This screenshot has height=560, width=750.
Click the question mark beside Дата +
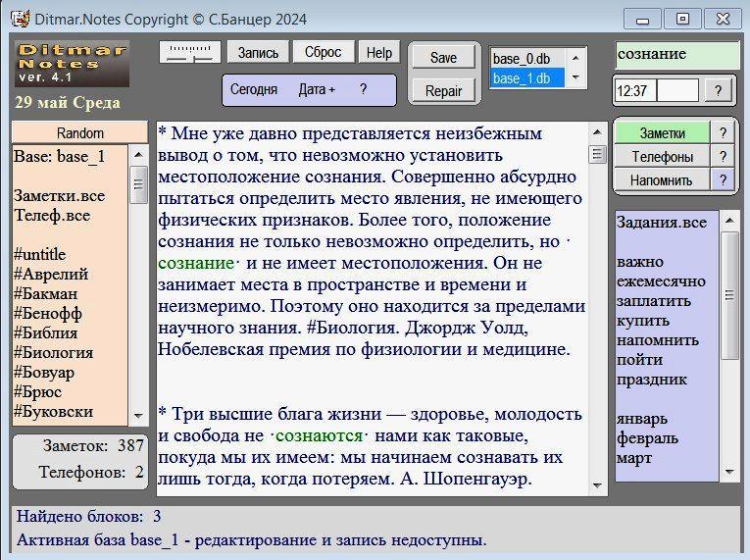pyautogui.click(x=363, y=89)
